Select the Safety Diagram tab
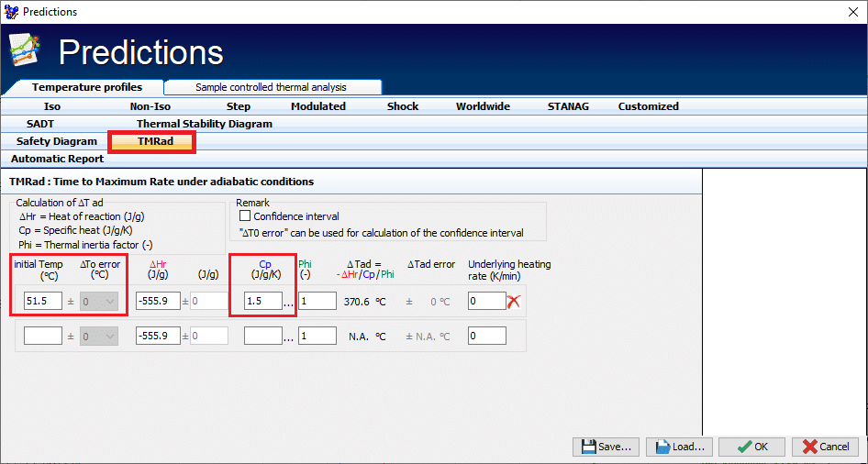The image size is (868, 464). (56, 141)
